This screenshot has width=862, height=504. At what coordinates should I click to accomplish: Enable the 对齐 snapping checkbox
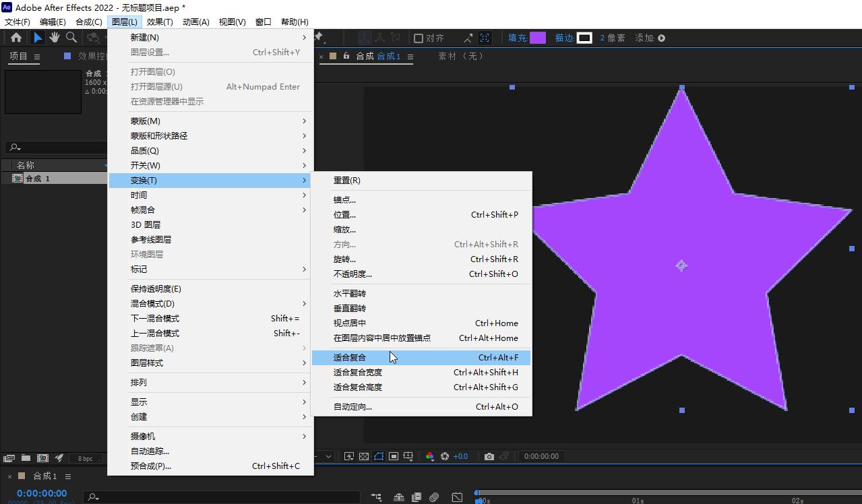419,38
